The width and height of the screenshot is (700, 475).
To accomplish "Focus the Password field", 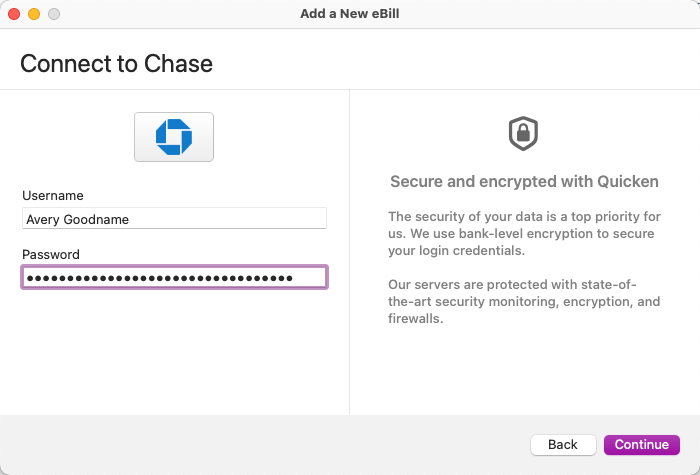I will pyautogui.click(x=174, y=277).
